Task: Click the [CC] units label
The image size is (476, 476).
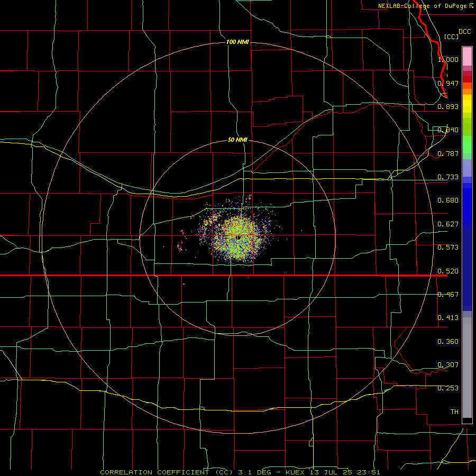Action: coord(452,36)
